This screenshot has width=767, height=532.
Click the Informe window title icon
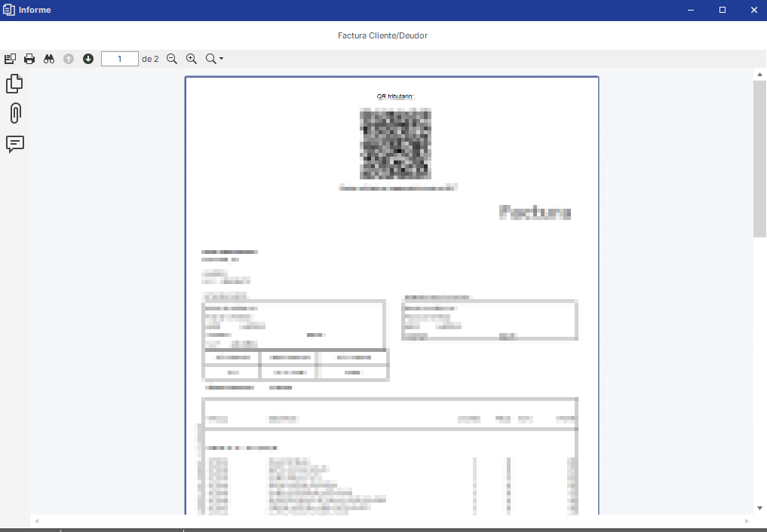click(9, 10)
